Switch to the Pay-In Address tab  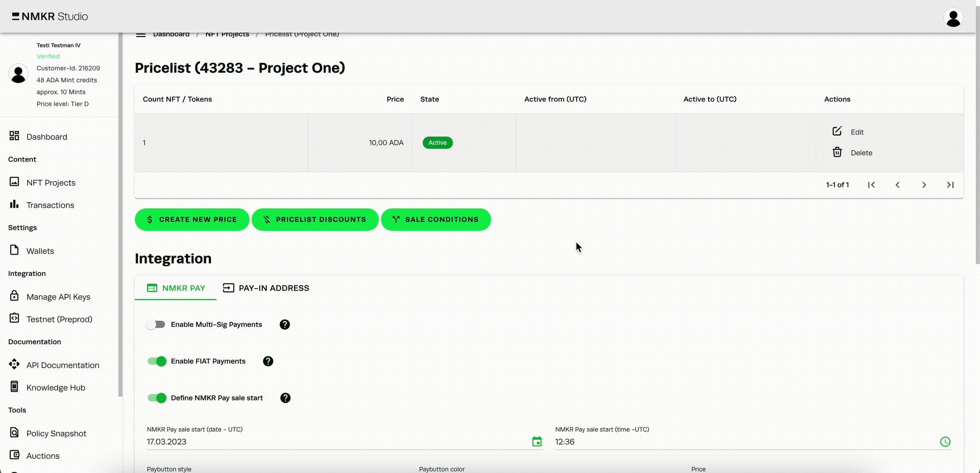pyautogui.click(x=266, y=288)
